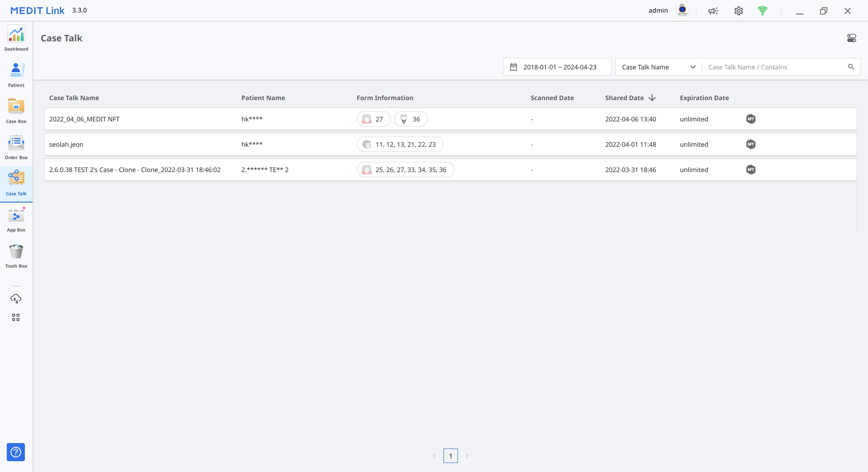Click NFT badge on 2022_04_06_MEDIT NFT row

pyautogui.click(x=750, y=119)
